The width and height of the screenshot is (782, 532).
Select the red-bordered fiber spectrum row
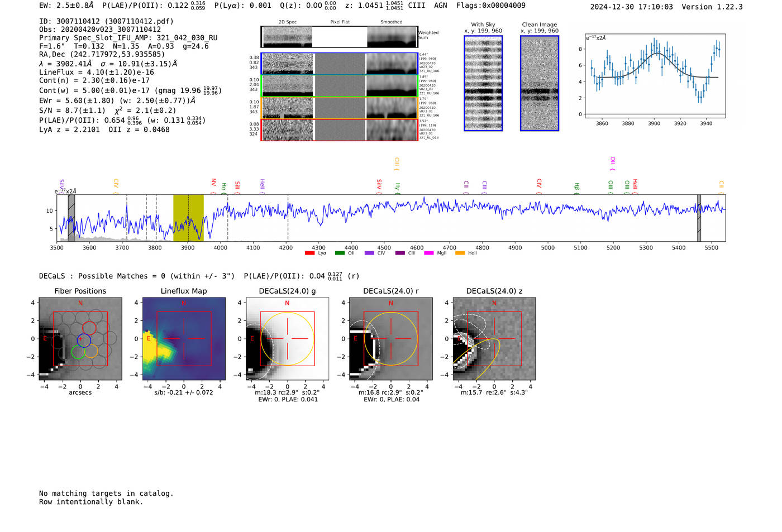coord(340,130)
